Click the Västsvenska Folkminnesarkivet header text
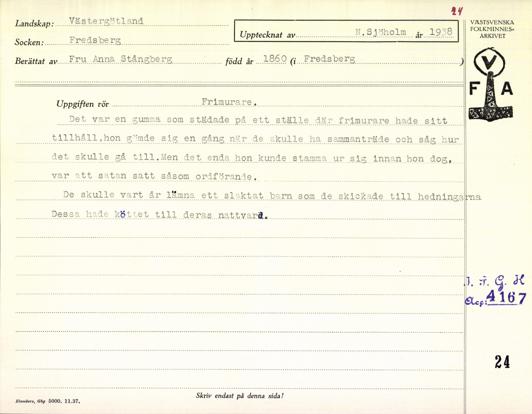 pos(492,29)
